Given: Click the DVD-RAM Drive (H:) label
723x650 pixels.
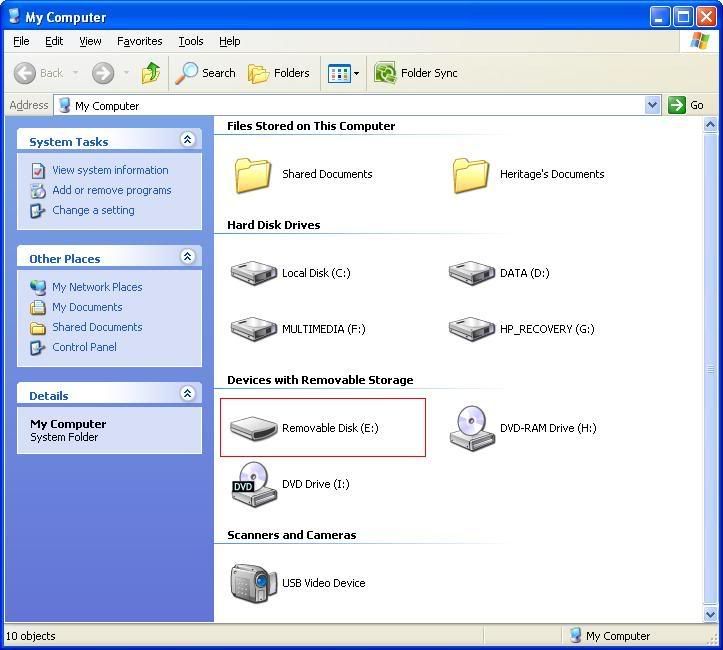Looking at the screenshot, I should point(548,428).
